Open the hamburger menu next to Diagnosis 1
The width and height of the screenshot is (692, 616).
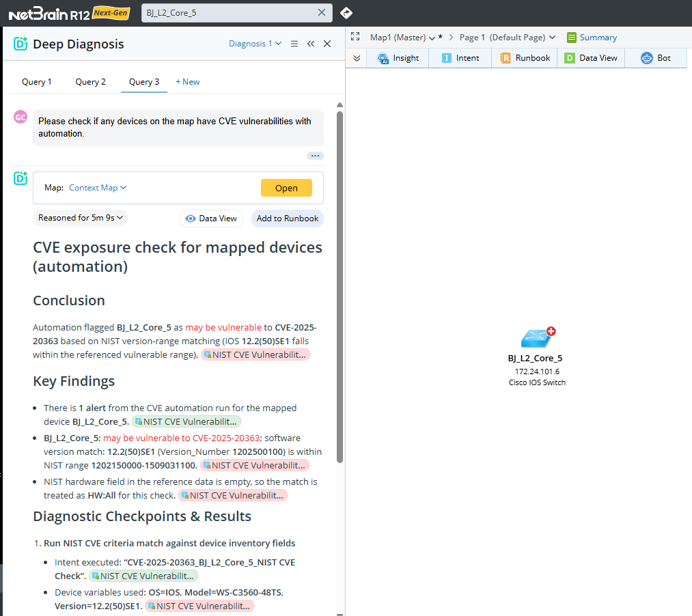coord(294,43)
